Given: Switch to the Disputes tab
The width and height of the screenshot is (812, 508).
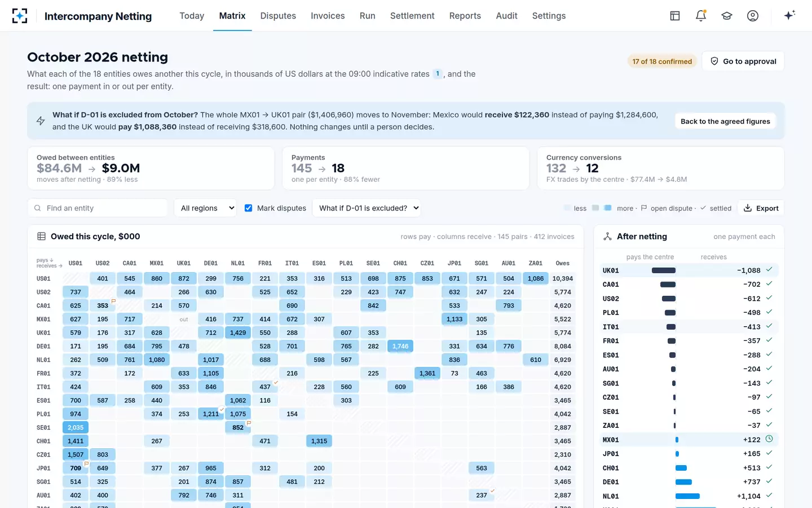Looking at the screenshot, I should (x=278, y=16).
